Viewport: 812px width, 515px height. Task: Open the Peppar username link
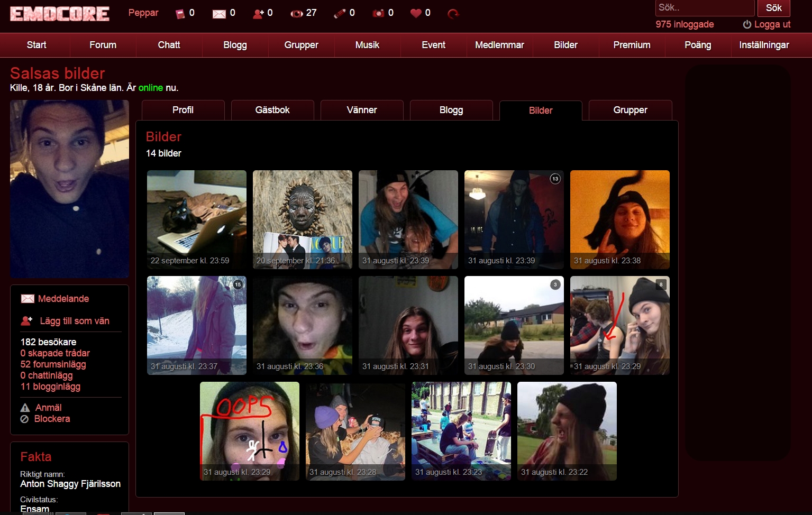(143, 13)
